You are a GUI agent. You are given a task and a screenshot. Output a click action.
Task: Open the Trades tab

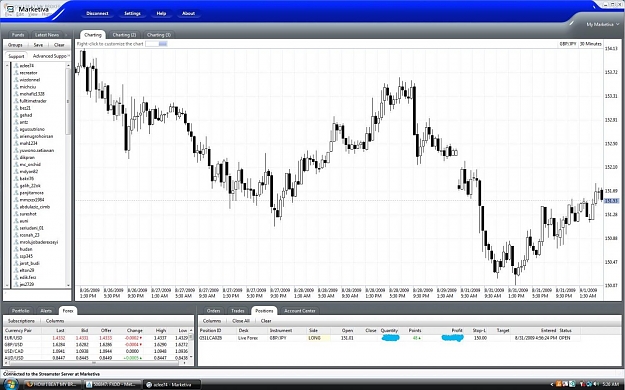[238, 311]
